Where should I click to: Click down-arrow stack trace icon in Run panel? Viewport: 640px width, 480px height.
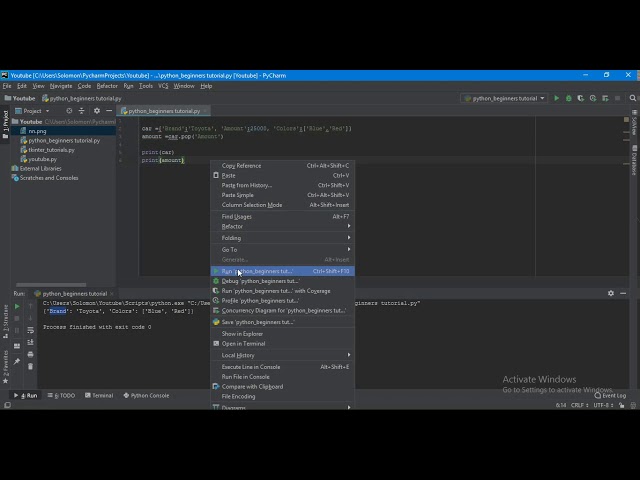coord(31,318)
